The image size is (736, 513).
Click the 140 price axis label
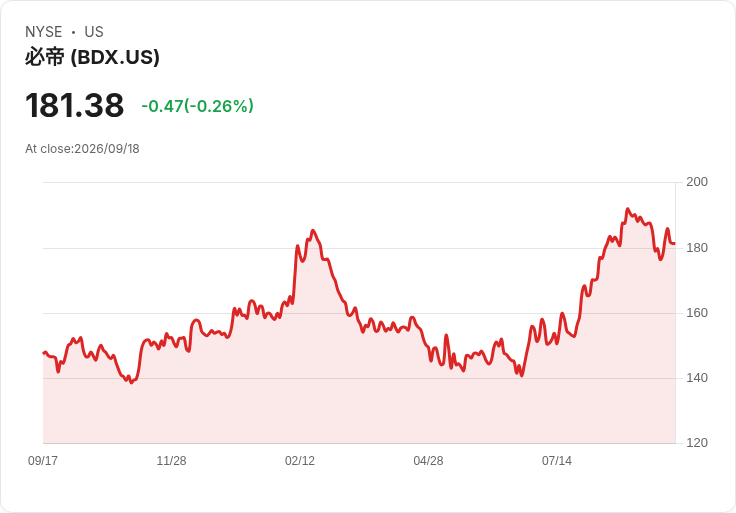pos(697,378)
